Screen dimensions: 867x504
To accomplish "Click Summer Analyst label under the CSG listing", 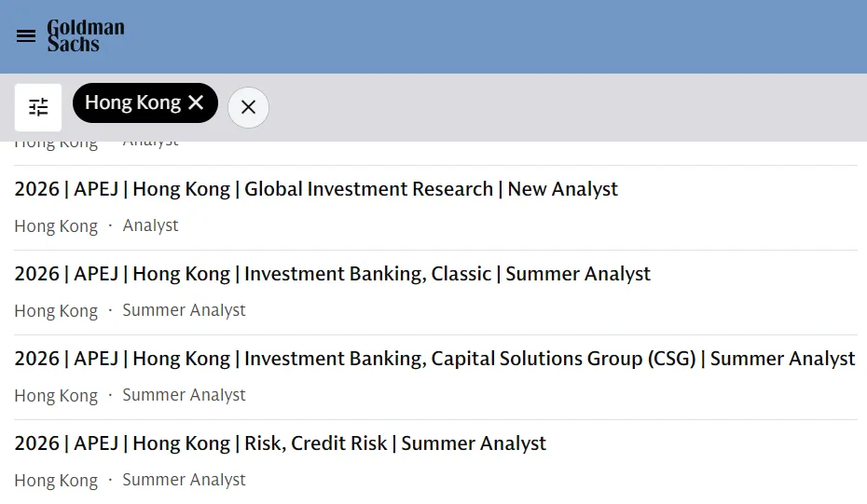I will point(184,395).
